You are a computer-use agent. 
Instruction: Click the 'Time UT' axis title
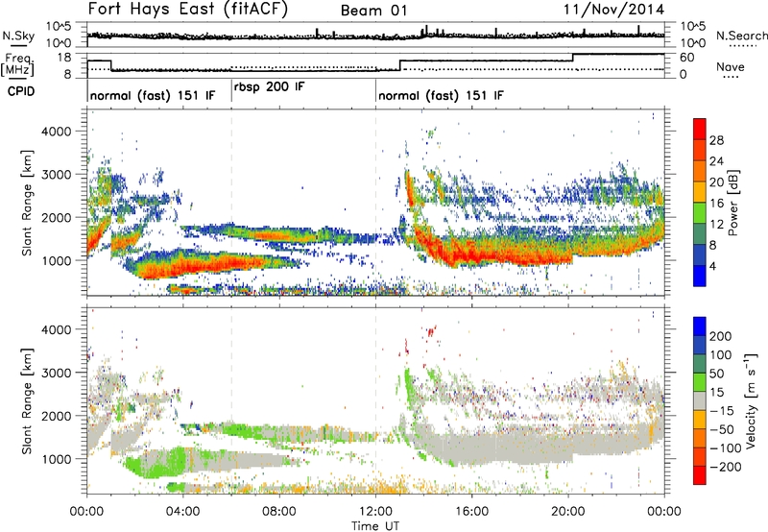375,526
